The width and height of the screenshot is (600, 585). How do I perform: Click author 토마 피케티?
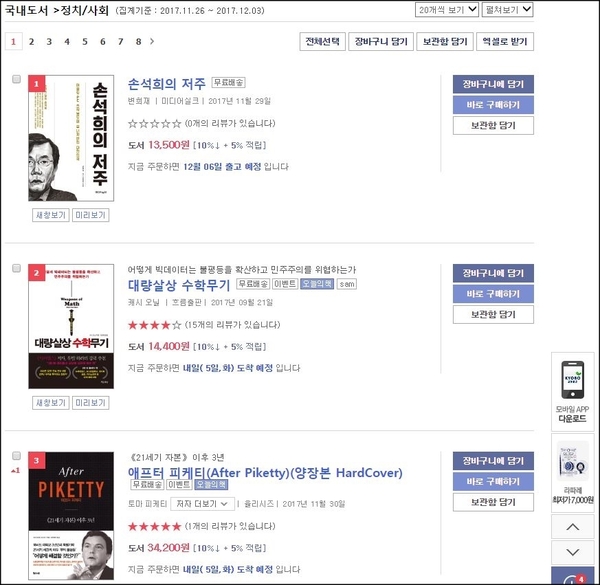click(x=147, y=504)
